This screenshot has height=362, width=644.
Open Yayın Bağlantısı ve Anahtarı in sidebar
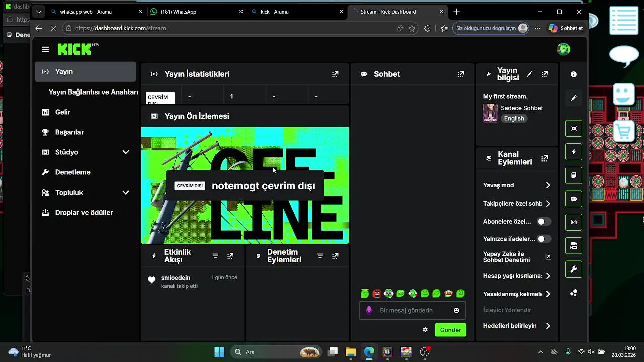[x=93, y=92]
